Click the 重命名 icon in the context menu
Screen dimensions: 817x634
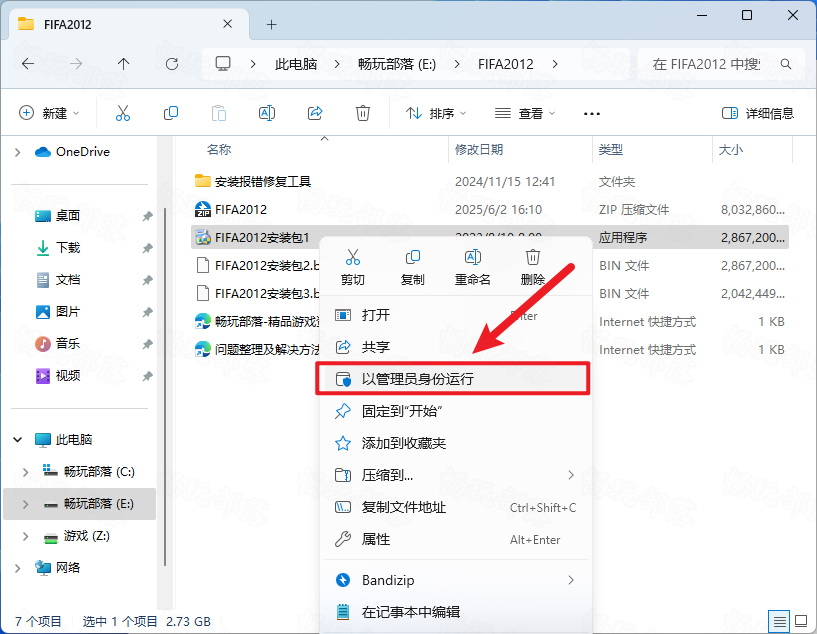pos(473,257)
